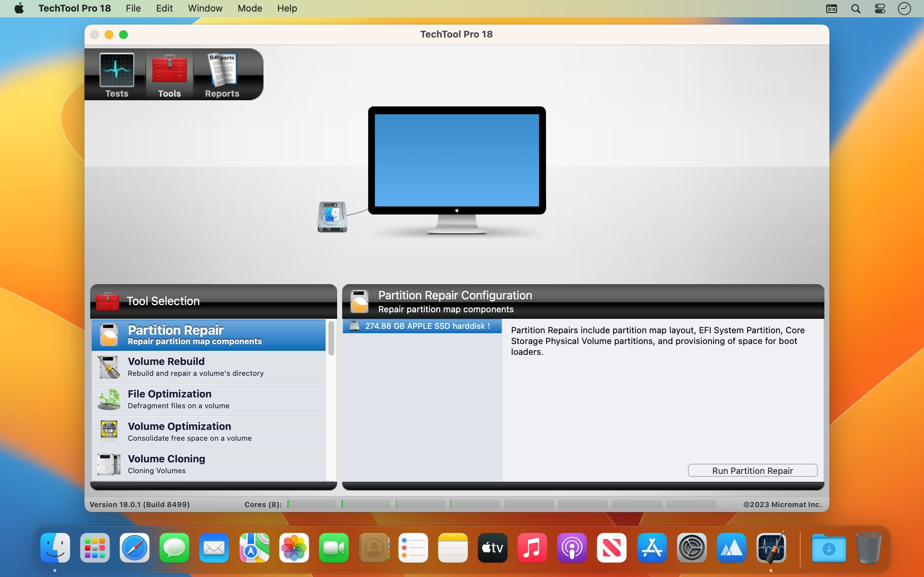
Task: Open Spotlight search in menu bar
Action: pos(856,8)
